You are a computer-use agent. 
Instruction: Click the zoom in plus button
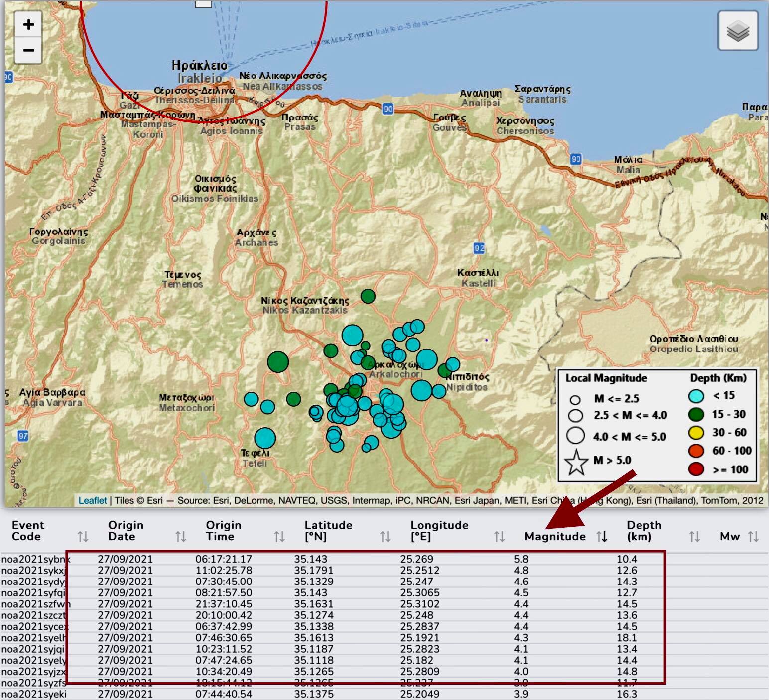pos(28,24)
